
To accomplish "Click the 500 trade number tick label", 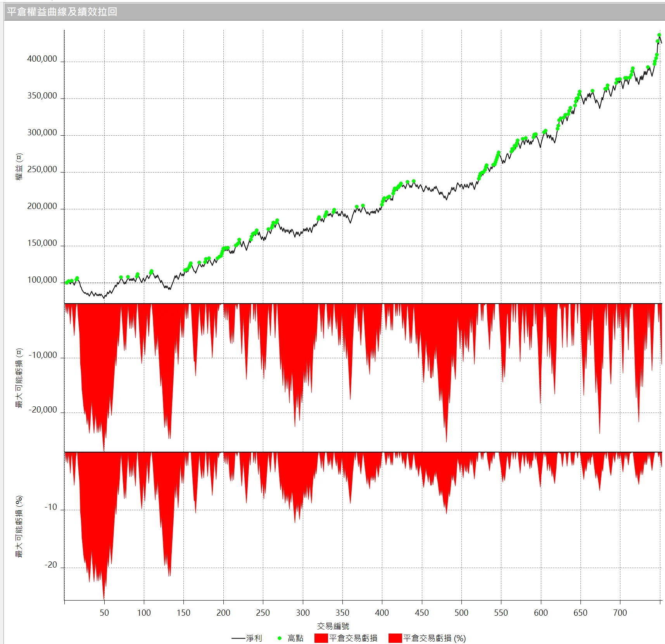I will (x=461, y=613).
